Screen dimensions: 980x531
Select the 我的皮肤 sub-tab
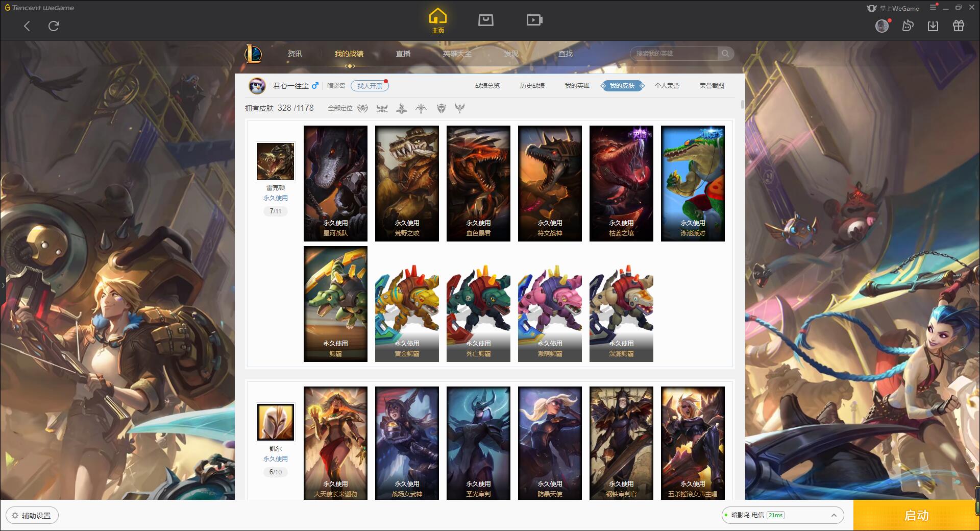point(622,86)
